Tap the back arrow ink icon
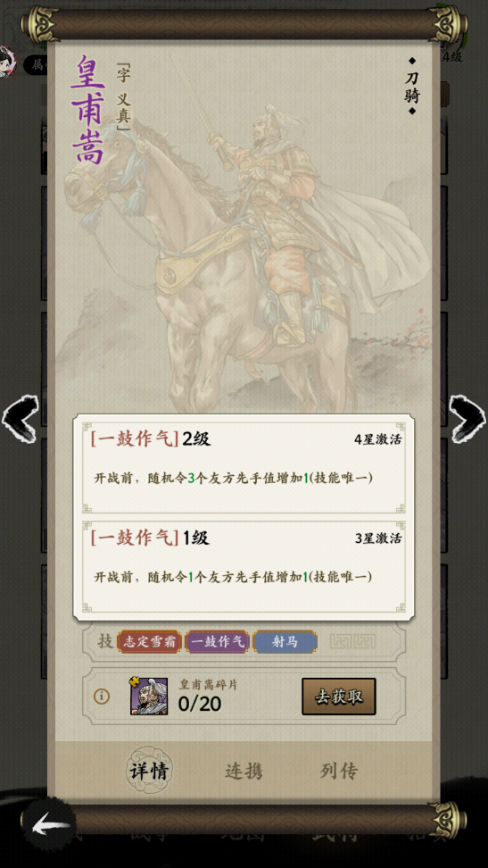This screenshot has width=488, height=868. pyautogui.click(x=50, y=827)
